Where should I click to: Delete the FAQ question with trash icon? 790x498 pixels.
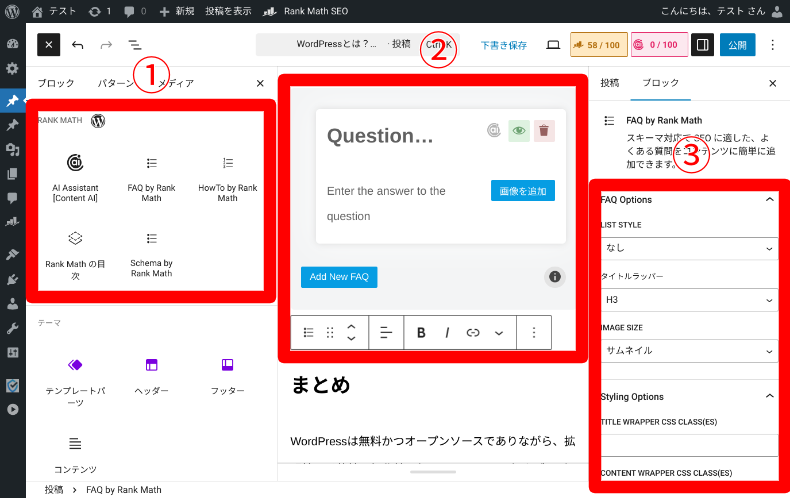(x=543, y=130)
